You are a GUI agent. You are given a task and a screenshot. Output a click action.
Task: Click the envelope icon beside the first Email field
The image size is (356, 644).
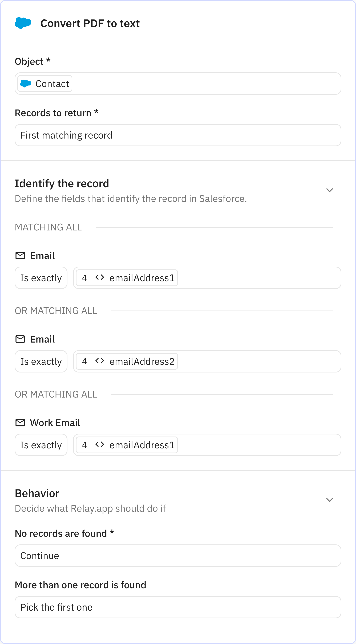[x=20, y=255]
